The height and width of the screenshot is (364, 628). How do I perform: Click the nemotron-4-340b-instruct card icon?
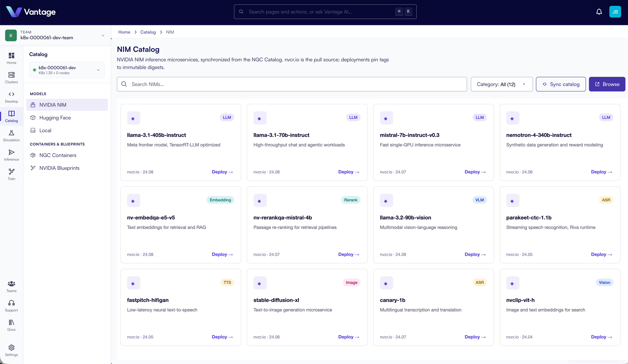click(513, 118)
